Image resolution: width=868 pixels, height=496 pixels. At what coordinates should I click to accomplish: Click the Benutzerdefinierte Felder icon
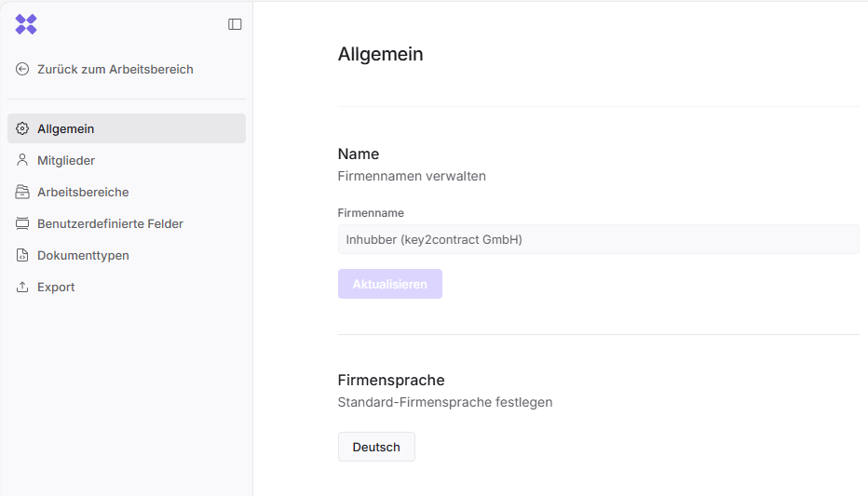(22, 223)
